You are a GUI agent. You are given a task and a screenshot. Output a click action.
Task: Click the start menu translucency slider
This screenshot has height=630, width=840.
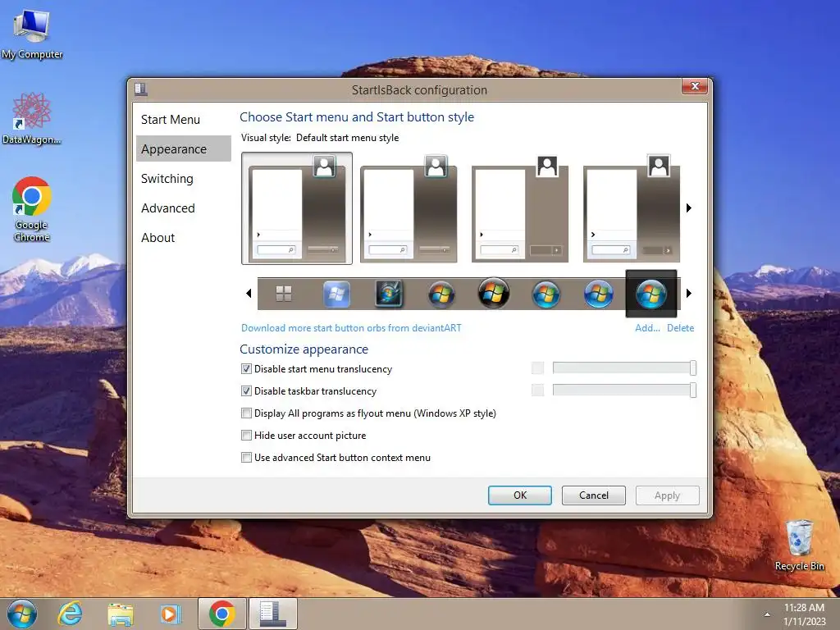[624, 368]
